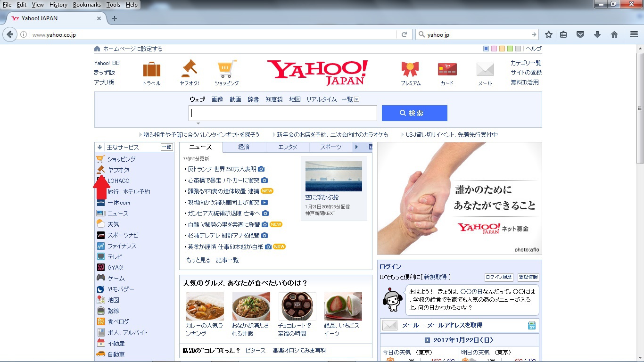Switch to the 経済 news tab
The image size is (644, 362).
(244, 147)
